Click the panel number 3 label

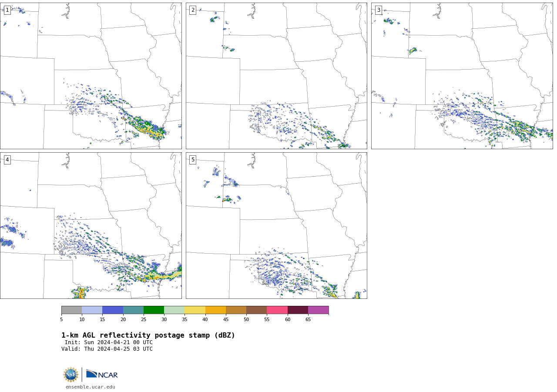(378, 10)
